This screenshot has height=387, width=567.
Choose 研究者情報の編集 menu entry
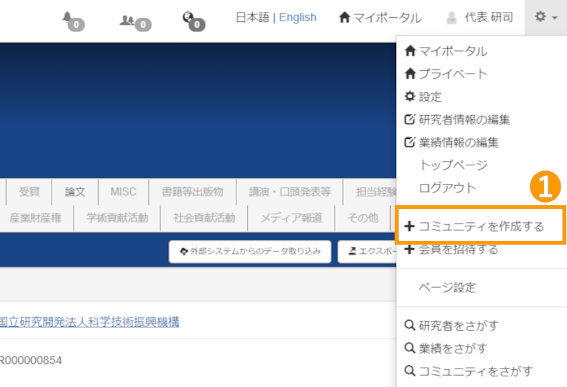click(x=464, y=119)
